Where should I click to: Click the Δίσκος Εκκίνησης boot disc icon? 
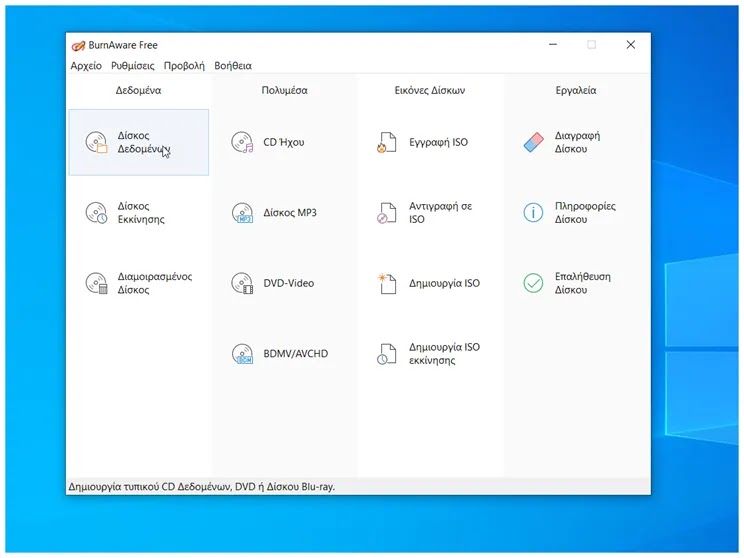96,213
